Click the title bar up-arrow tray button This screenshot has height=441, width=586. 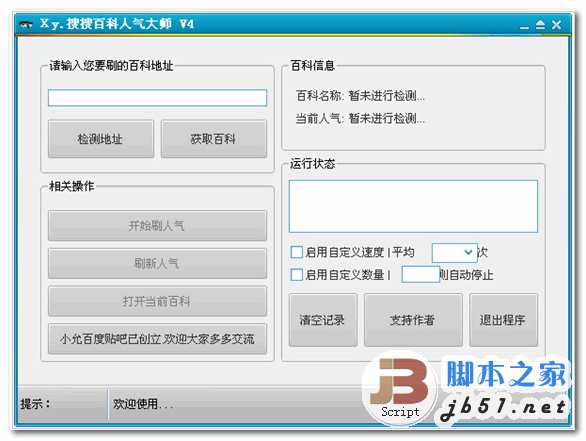point(540,25)
